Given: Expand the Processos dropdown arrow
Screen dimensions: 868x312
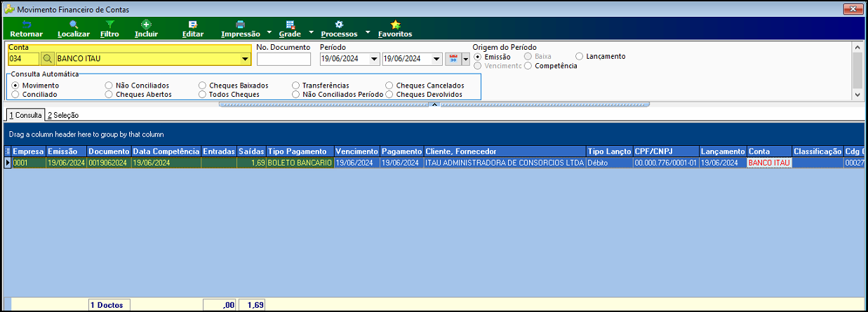Looking at the screenshot, I should click(x=368, y=33).
